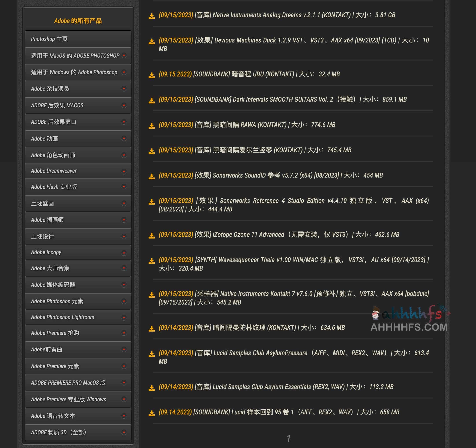Open Adobe Dreamweaver menu item
The height and width of the screenshot is (448, 476).
[78, 171]
